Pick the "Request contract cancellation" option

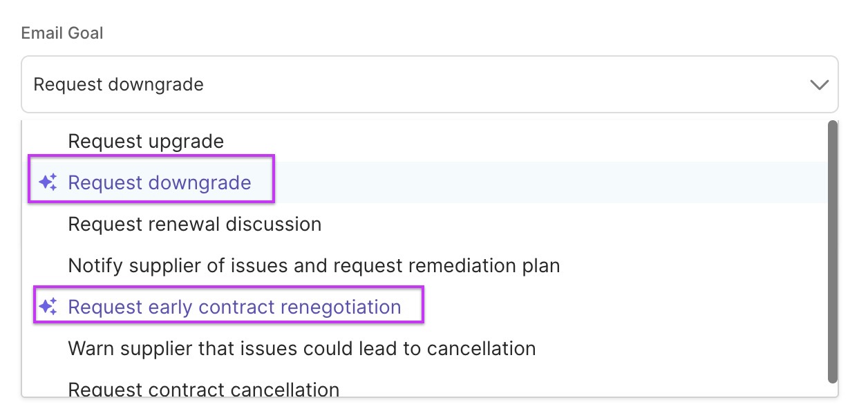[203, 389]
